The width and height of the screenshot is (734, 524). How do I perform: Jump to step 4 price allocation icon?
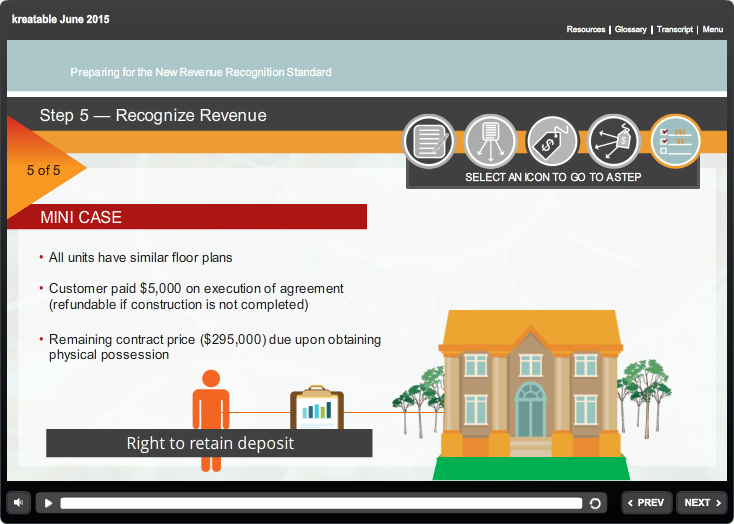pos(613,142)
